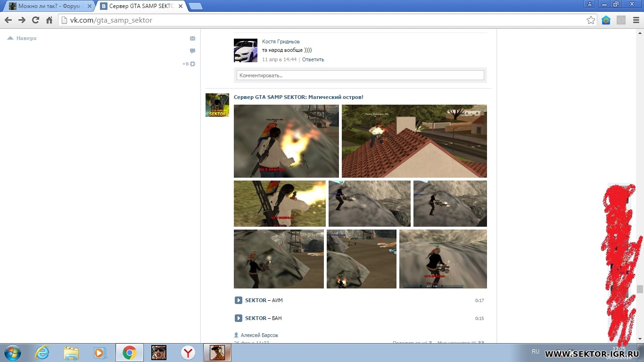Image resolution: width=644 pixels, height=362 pixels.
Task: Open Костя Гриднъов's car avatar
Action: [246, 50]
